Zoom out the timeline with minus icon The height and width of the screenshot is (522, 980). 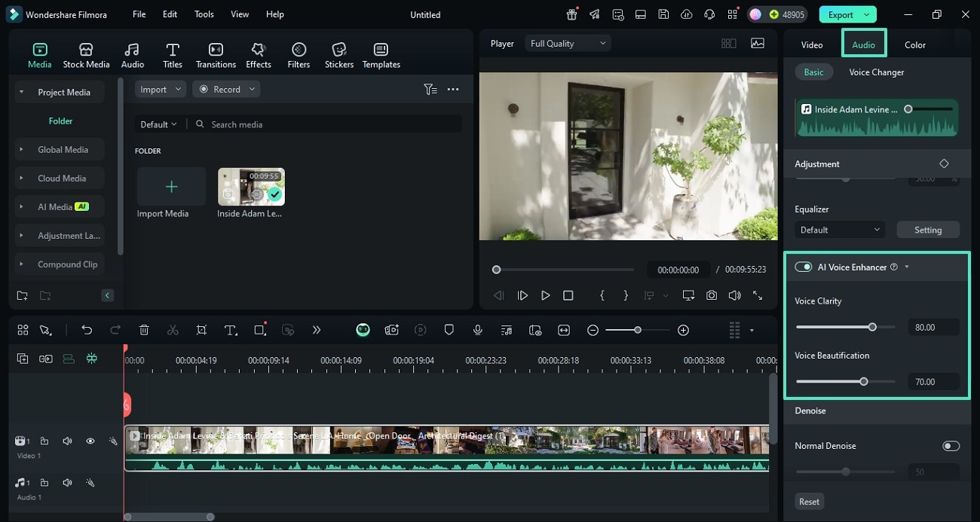(593, 330)
